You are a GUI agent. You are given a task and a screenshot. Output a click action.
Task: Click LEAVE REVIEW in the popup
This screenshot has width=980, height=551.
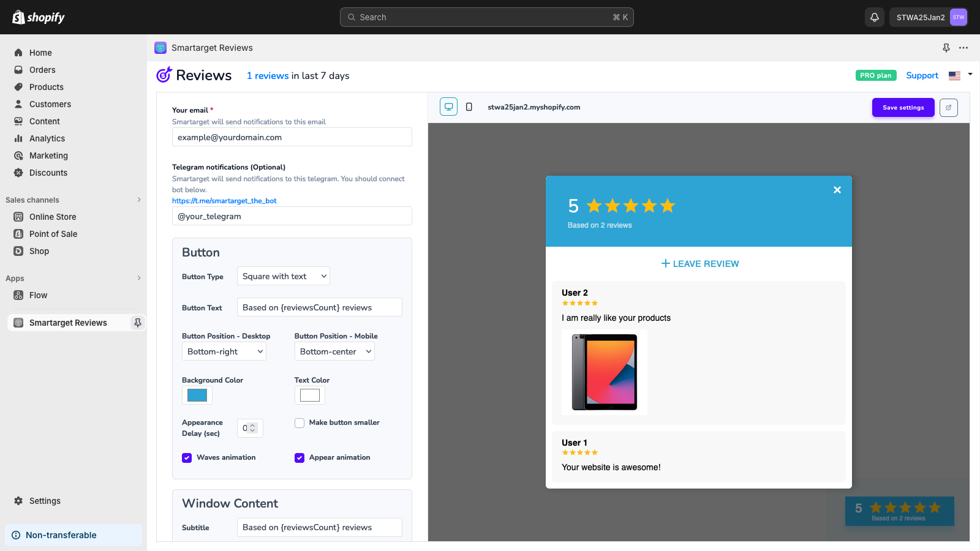coord(699,264)
